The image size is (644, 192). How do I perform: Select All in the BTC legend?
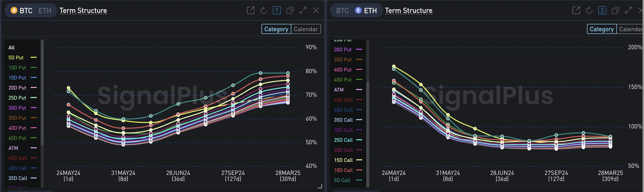[12, 47]
